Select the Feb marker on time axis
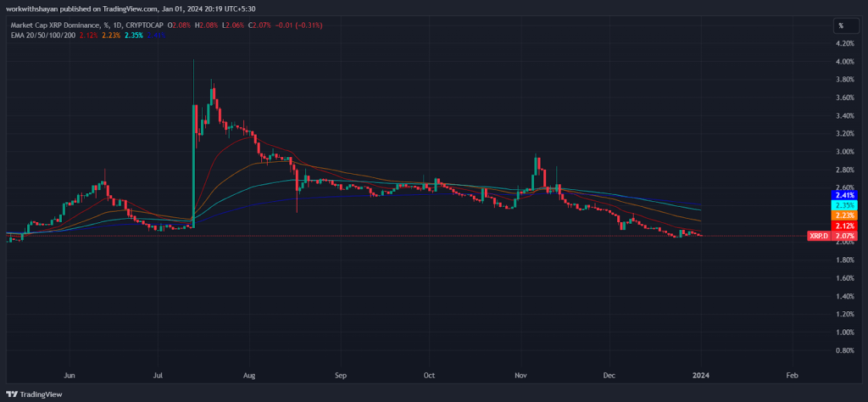Screen dimensions: 868x402 [793, 376]
